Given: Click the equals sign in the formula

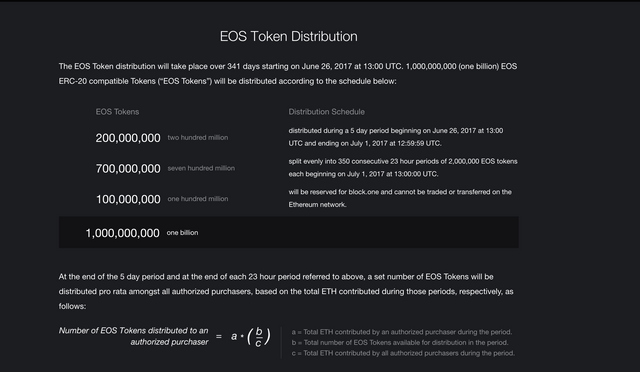Looking at the screenshot, I should [x=219, y=336].
